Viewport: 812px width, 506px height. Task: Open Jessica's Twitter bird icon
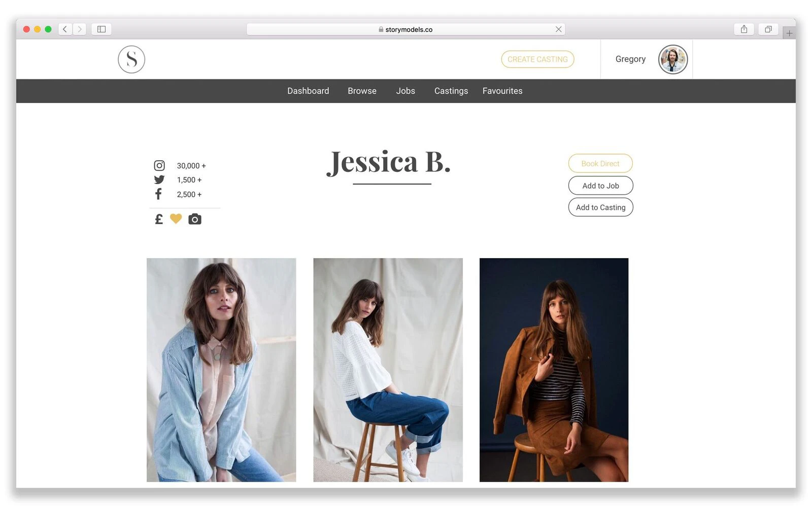[159, 179]
